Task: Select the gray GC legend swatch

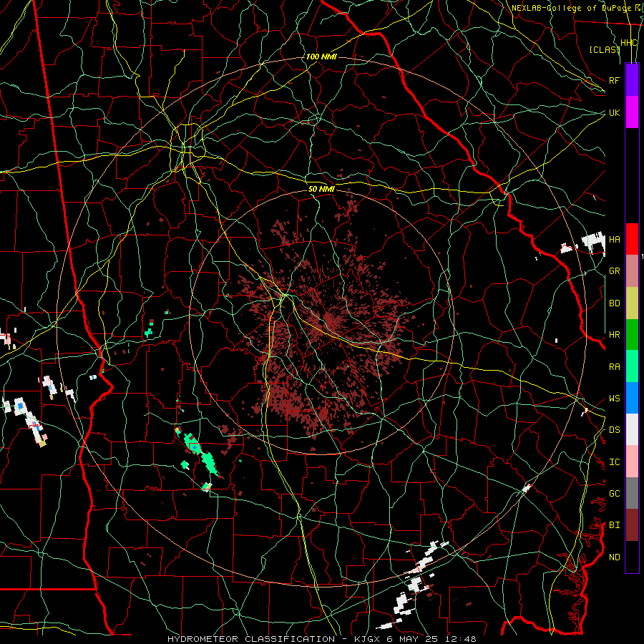Action: click(632, 493)
